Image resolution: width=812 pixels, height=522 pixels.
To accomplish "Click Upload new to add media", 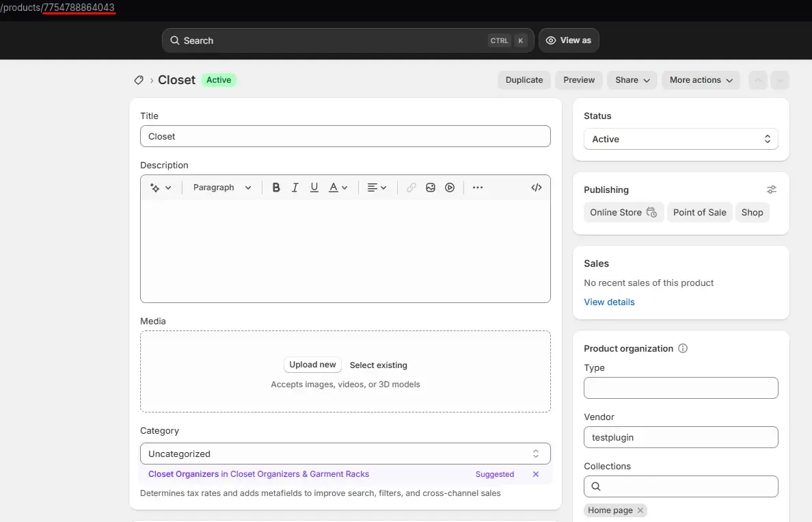I will pos(312,365).
